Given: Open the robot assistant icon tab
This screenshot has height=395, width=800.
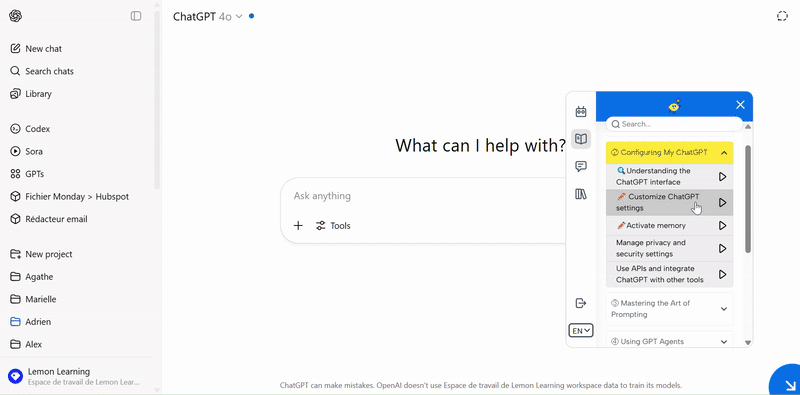Looking at the screenshot, I should [x=581, y=111].
